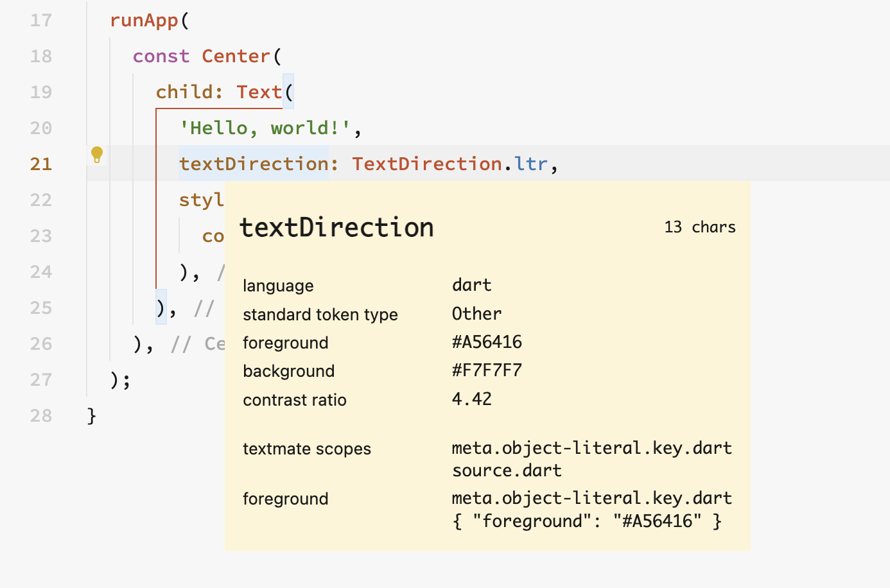The height and width of the screenshot is (588, 890).
Task: Click the runApp function name
Action: 144,20
